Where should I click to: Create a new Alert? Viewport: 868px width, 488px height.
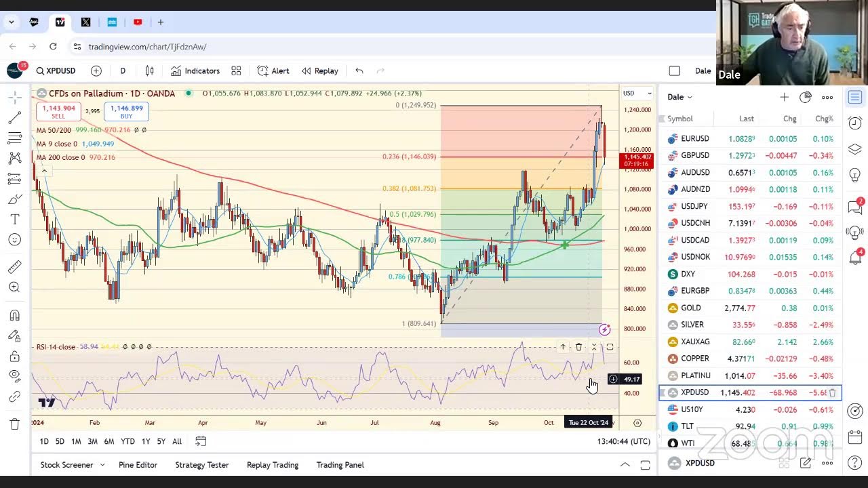[x=273, y=70]
